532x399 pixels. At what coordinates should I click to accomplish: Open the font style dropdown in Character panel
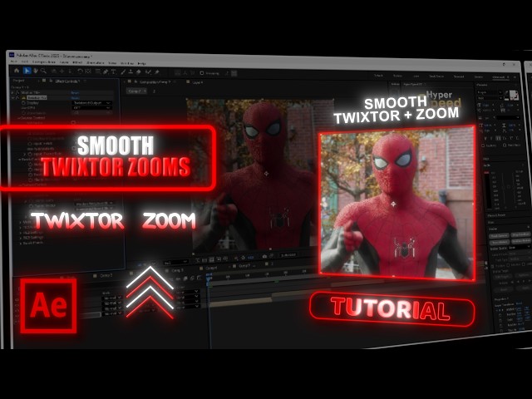[x=490, y=98]
